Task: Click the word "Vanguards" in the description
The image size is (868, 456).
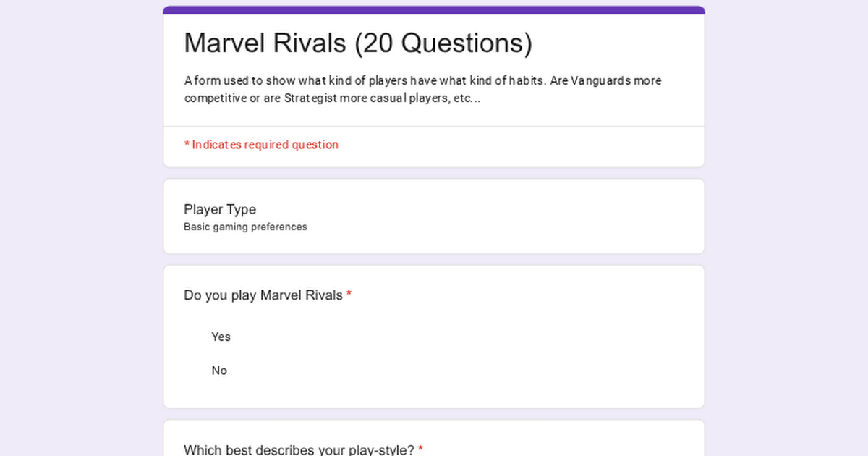Action: [x=600, y=80]
